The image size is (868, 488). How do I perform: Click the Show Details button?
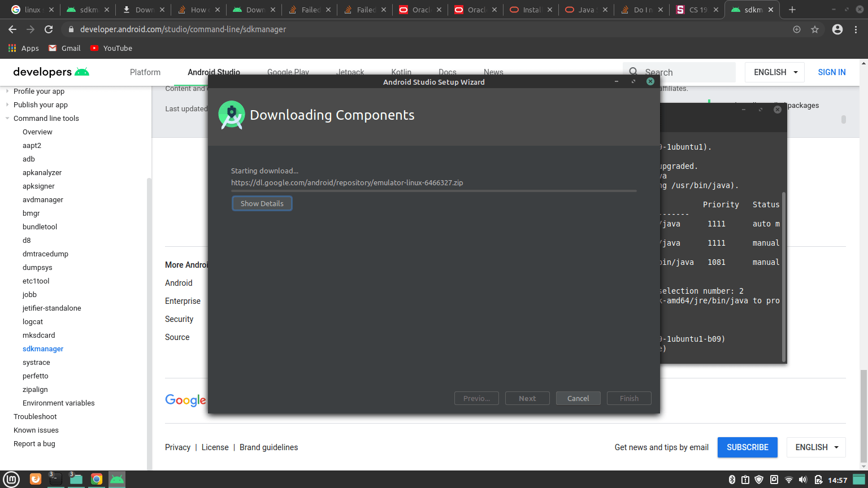click(x=262, y=203)
